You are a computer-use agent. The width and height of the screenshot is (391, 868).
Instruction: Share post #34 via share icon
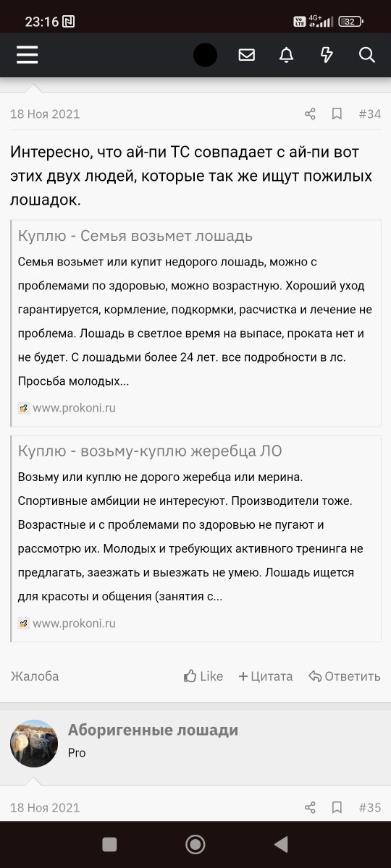[310, 114]
